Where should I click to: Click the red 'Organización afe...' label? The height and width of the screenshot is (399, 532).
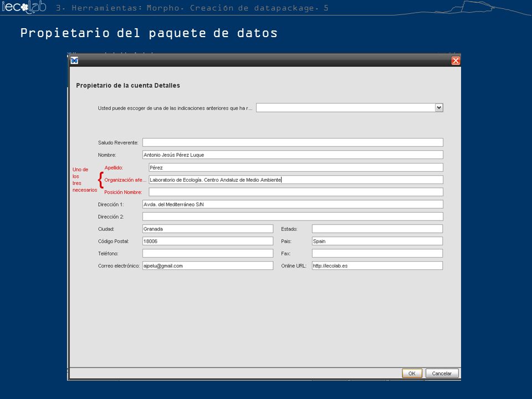click(x=125, y=180)
